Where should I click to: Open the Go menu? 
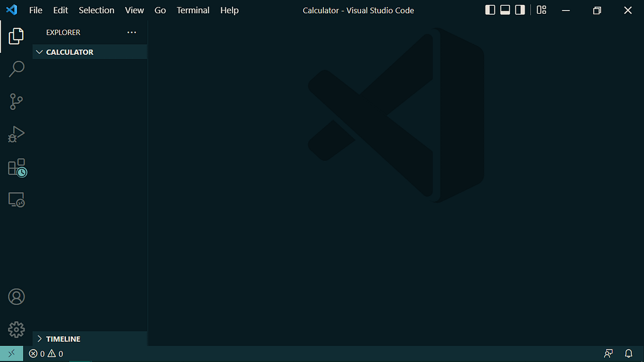coord(160,10)
